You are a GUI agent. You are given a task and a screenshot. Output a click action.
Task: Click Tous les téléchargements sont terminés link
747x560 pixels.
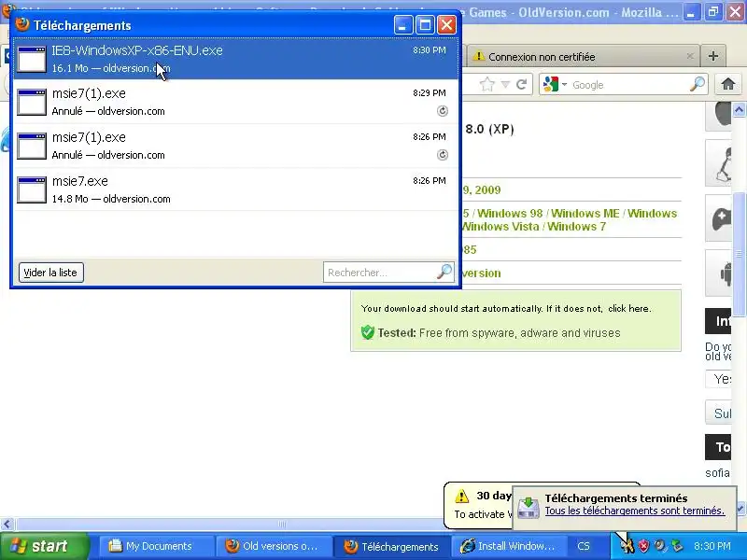(x=635, y=511)
